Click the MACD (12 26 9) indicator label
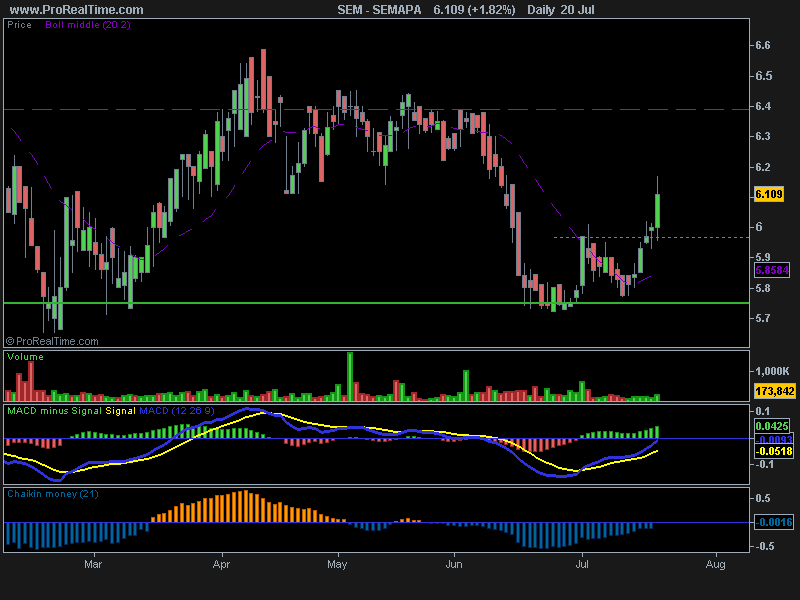The height and width of the screenshot is (600, 800). (173, 410)
